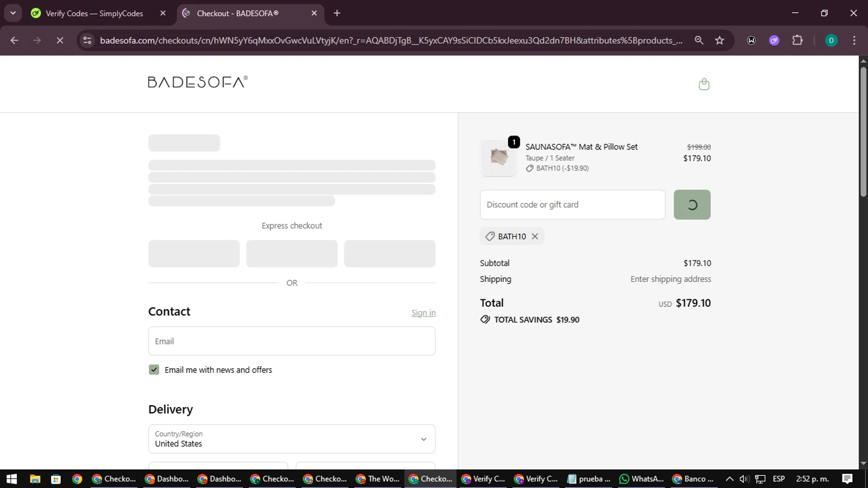The height and width of the screenshot is (488, 868).
Task: Click the zoom magnifier icon in address bar
Action: tap(699, 41)
